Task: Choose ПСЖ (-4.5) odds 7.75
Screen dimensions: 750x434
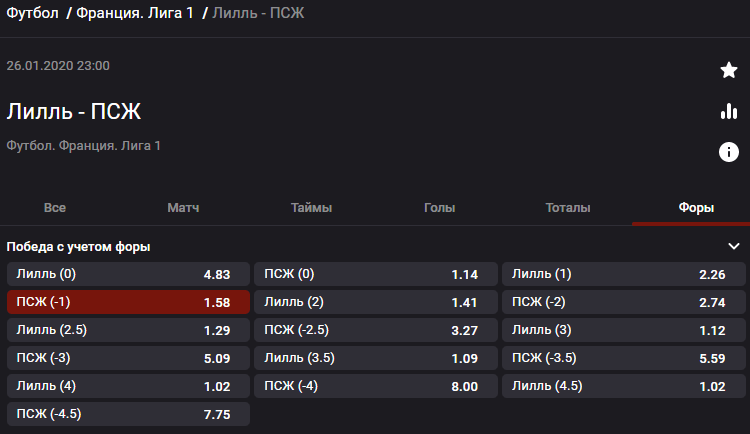Action: [x=128, y=414]
